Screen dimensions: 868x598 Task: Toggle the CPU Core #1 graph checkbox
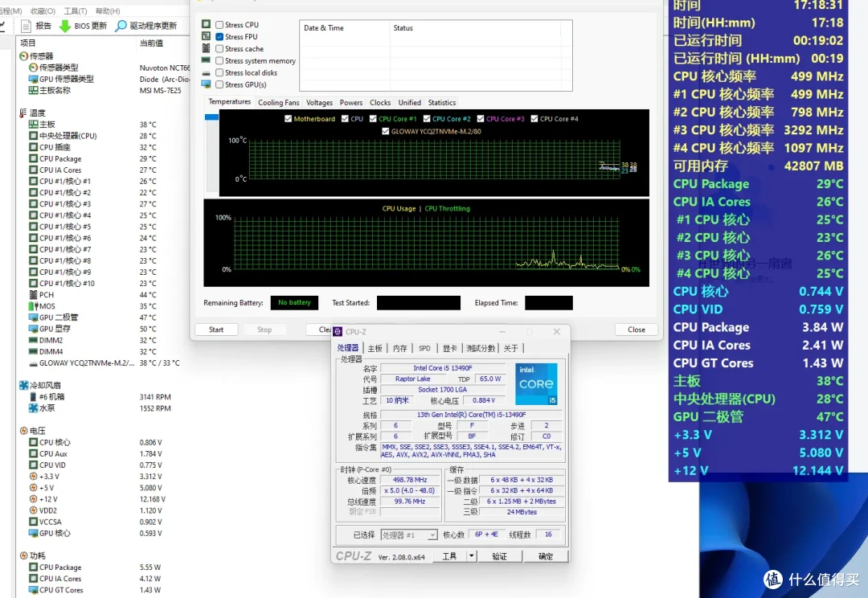[373, 118]
